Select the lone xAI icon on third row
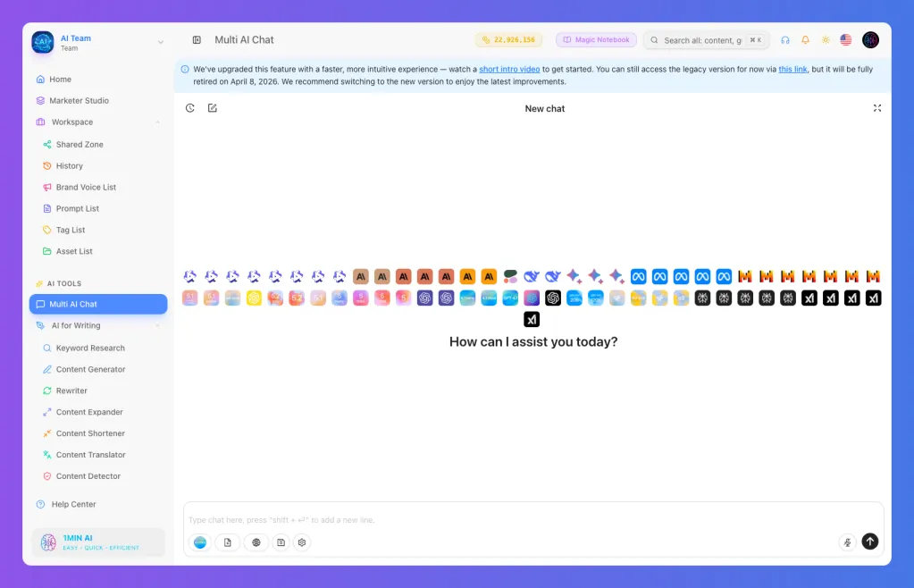Image resolution: width=914 pixels, height=588 pixels. [x=531, y=319]
